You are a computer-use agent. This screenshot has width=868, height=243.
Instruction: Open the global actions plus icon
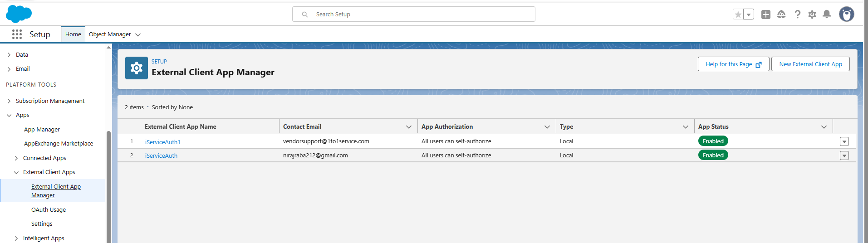click(x=766, y=15)
